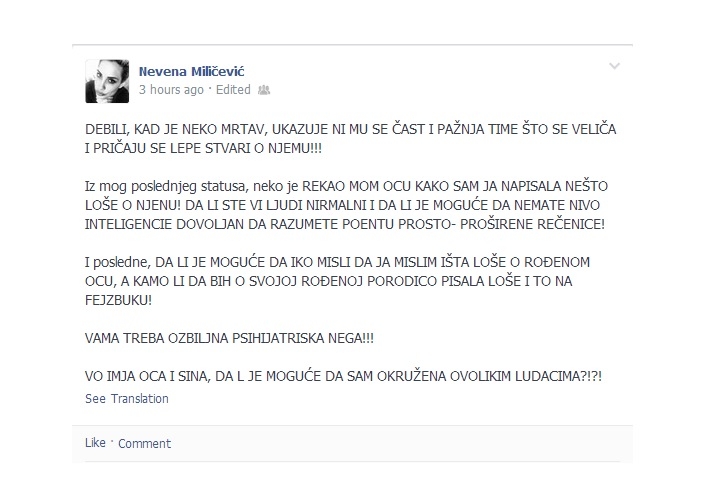Click the See Translation link
This screenshot has height=495, width=712.
click(x=127, y=399)
